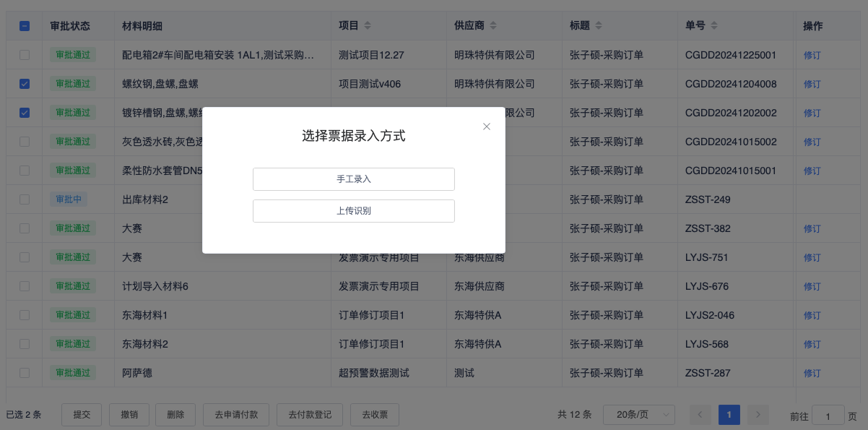
Task: Check the row LYJS-568 checkbox
Action: pos(25,344)
